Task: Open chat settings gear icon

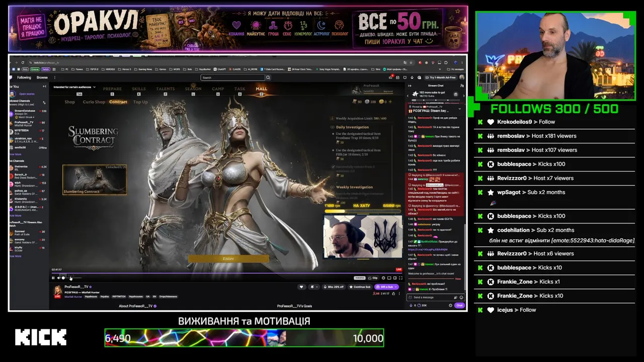Action: 451,305
